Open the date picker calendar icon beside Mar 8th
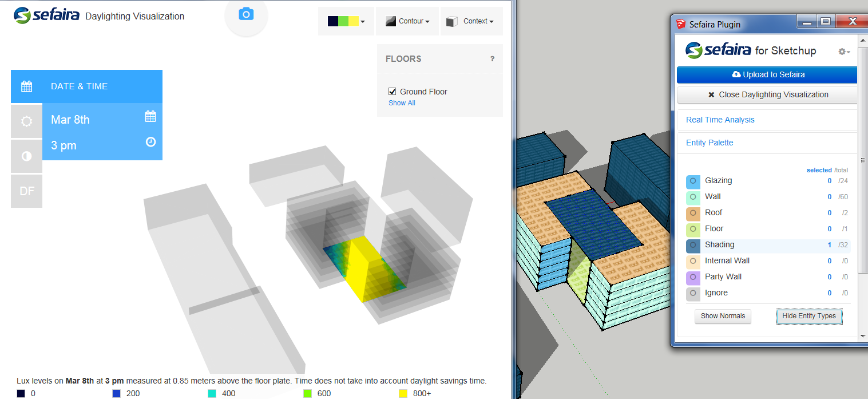Image resolution: width=868 pixels, height=399 pixels. pos(150,116)
